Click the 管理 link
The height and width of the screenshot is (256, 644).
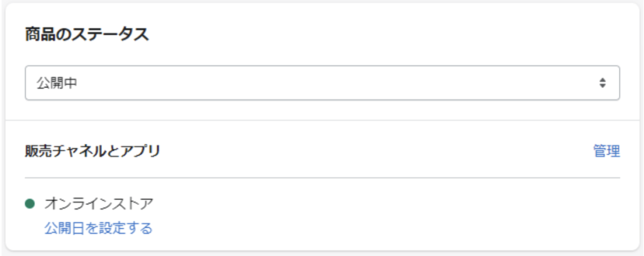pyautogui.click(x=606, y=151)
